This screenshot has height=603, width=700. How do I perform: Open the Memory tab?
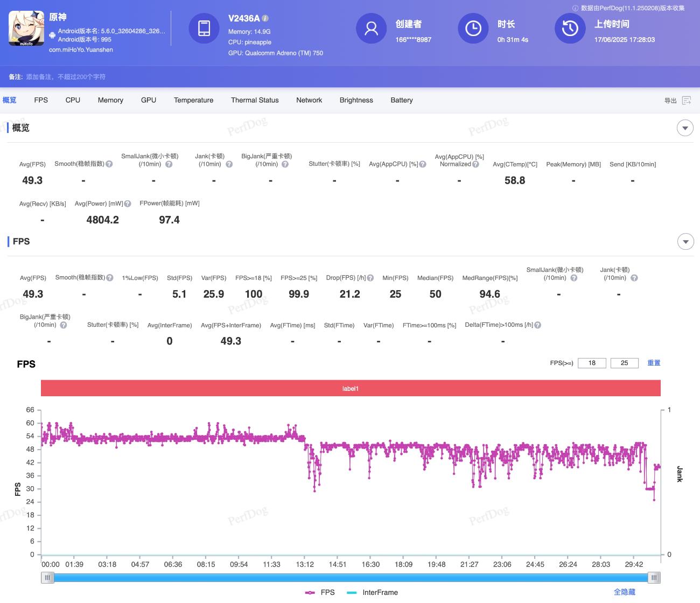pos(110,100)
